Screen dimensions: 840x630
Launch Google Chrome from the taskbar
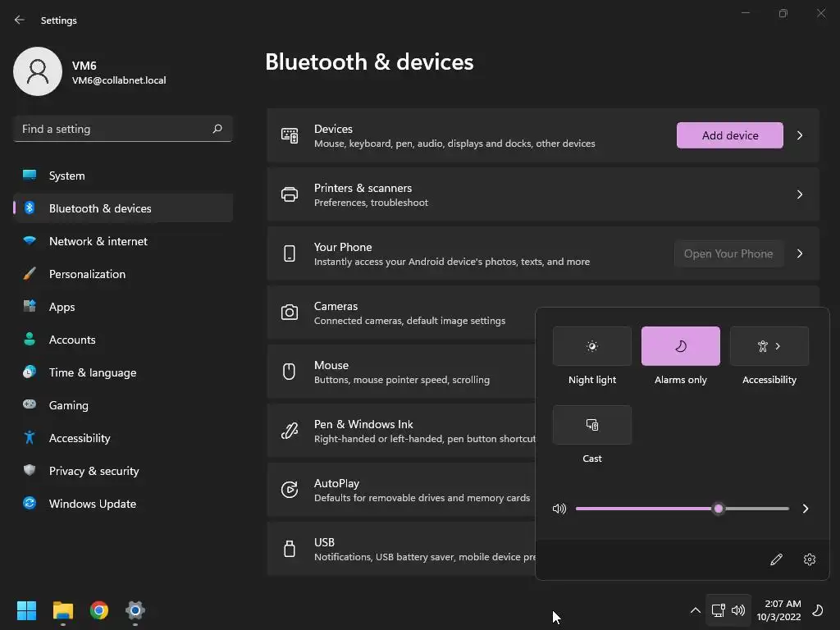click(99, 610)
